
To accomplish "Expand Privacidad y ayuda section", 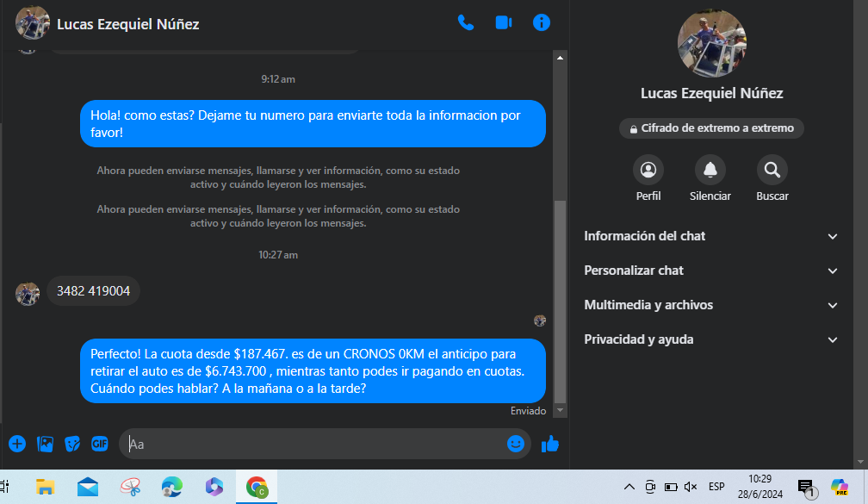I will [x=711, y=339].
